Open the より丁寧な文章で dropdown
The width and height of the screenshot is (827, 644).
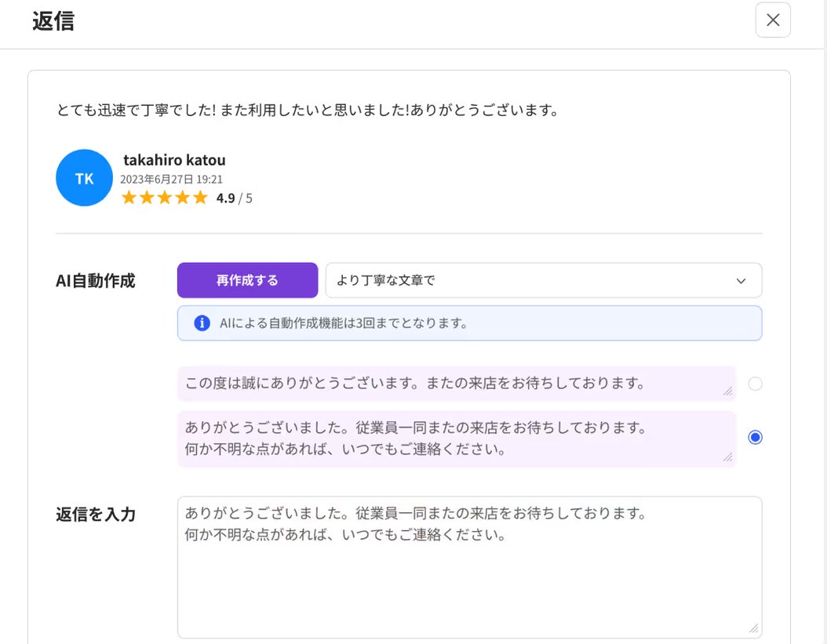pos(543,281)
